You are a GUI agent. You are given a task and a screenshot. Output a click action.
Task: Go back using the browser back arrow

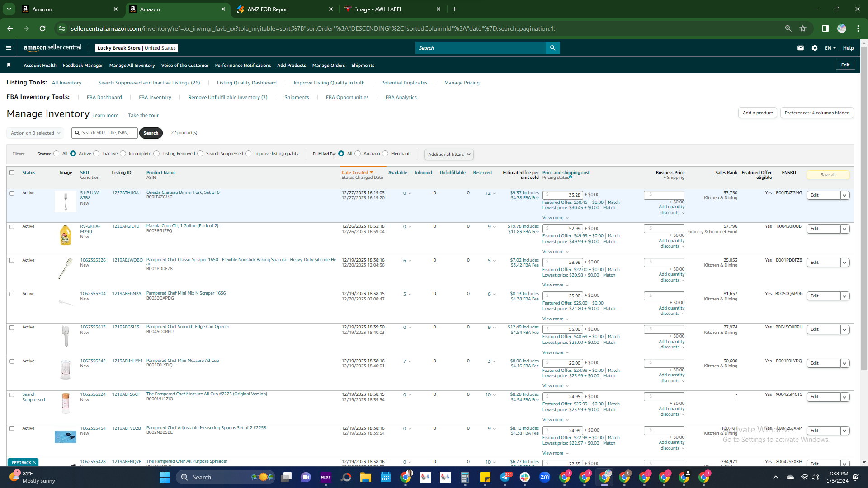tap(10, 28)
